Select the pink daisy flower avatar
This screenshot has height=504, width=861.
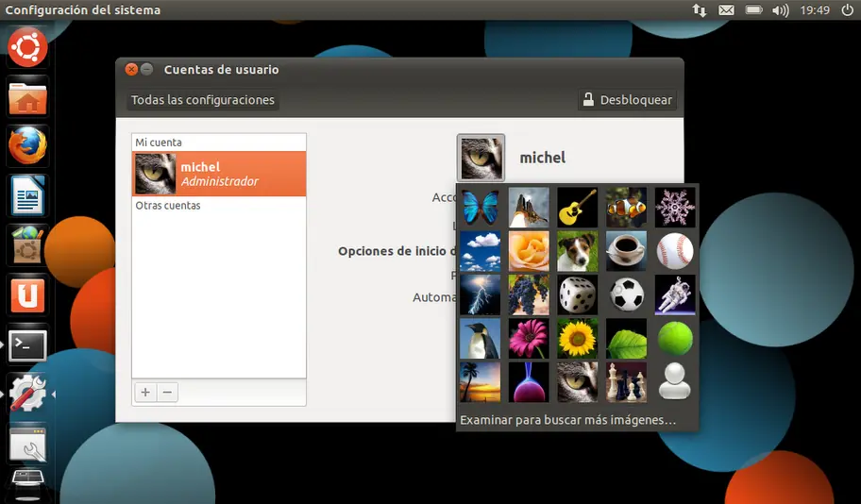click(x=529, y=339)
